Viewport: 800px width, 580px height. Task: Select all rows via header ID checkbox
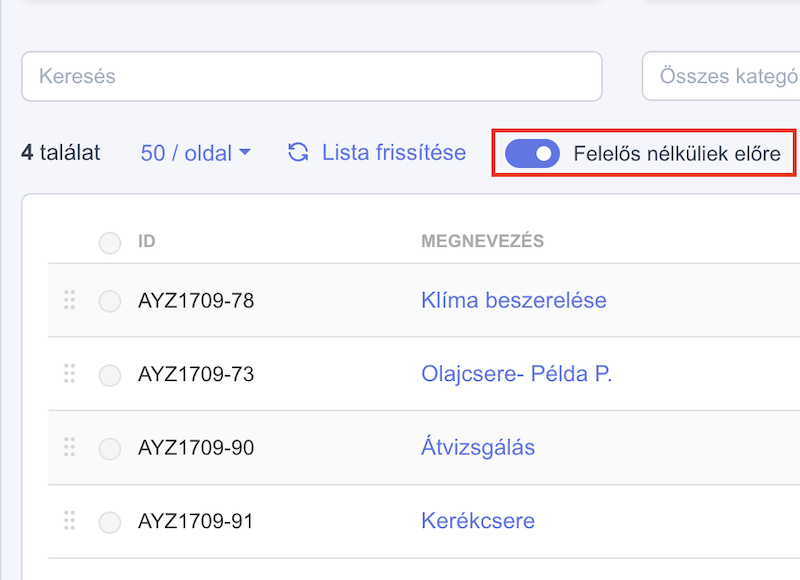tap(110, 243)
